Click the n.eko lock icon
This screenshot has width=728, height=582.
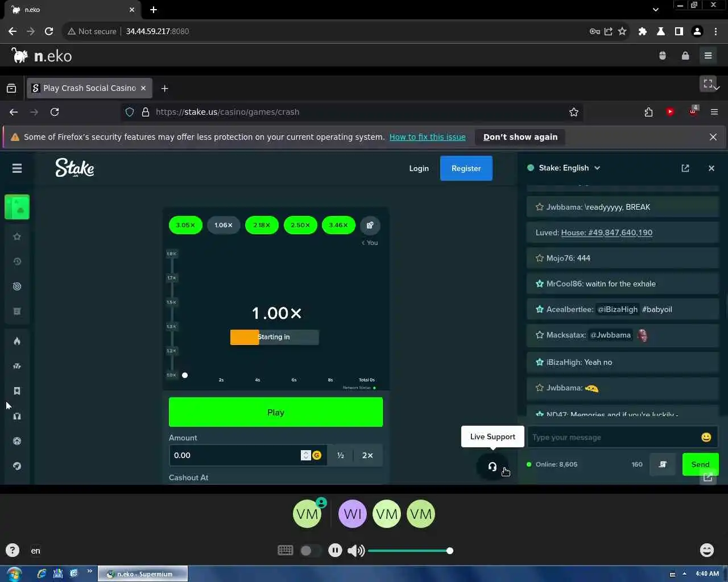point(685,56)
